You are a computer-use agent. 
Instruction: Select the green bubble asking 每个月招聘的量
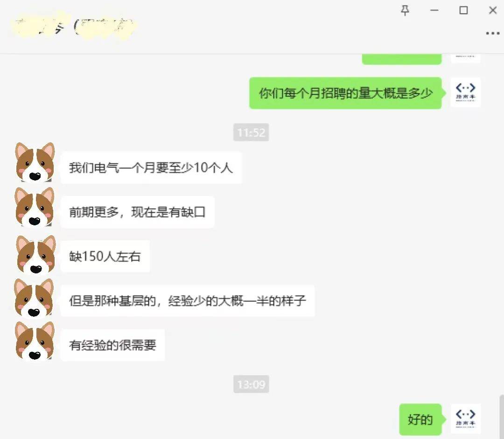click(345, 93)
